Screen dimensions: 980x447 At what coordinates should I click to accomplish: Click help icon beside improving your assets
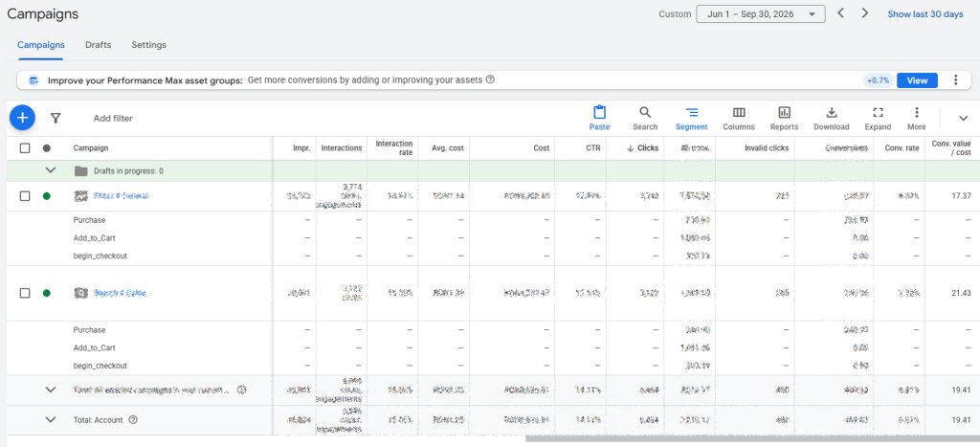click(x=490, y=79)
